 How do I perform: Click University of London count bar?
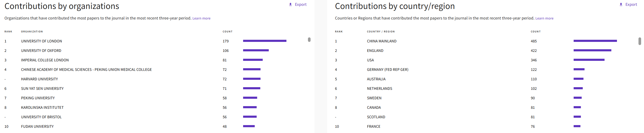265,41
